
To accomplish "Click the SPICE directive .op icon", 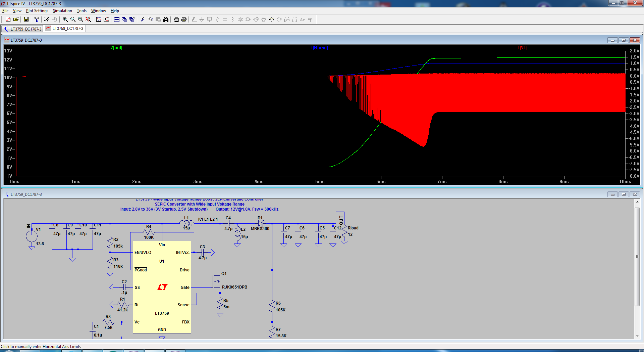I will pyautogui.click(x=310, y=19).
